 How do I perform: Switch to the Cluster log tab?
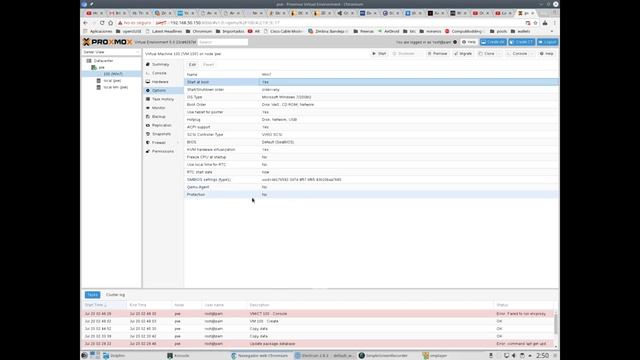(116, 295)
